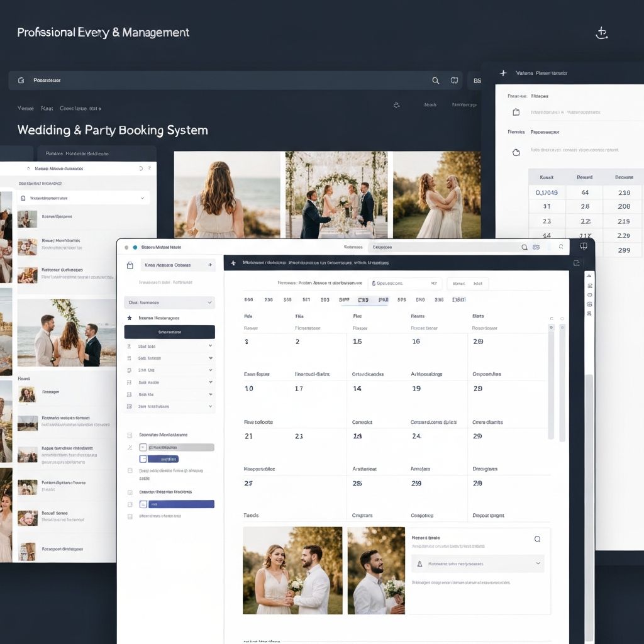644x644 pixels.
Task: Tick the checkbox beside the grey sidebar bar
Action: (x=143, y=447)
